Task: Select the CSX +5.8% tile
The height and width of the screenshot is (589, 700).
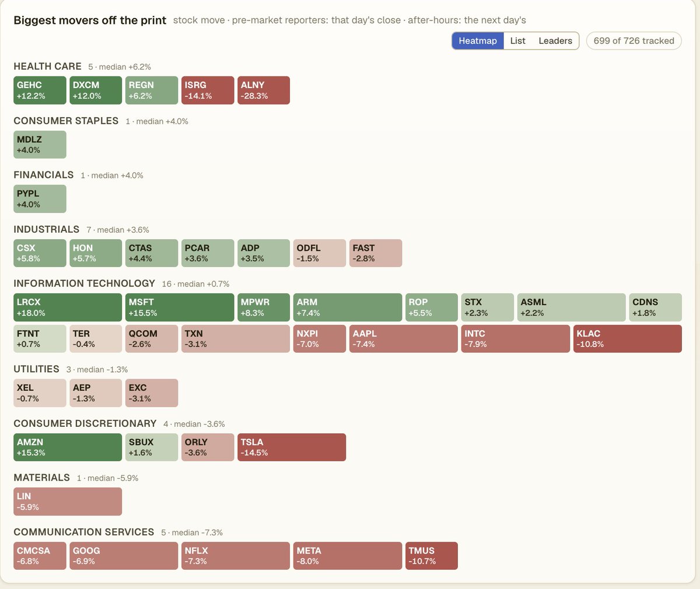Action: click(40, 253)
